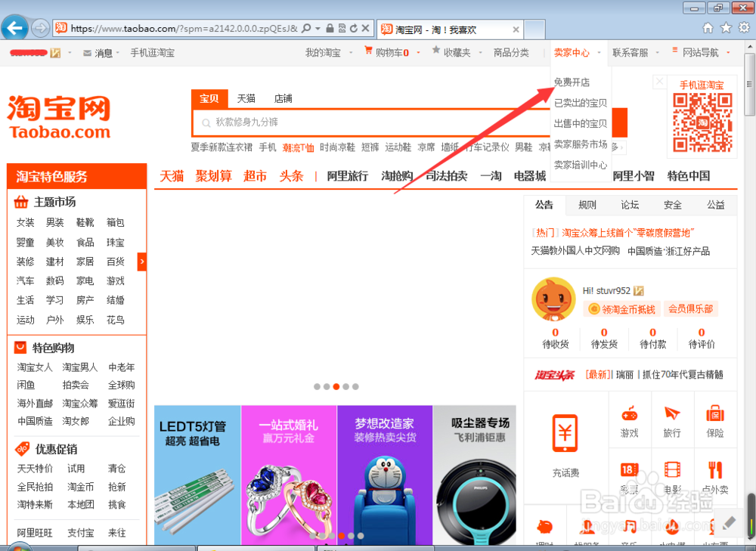
Task: Expand more hot search keywords arrow
Action: pos(621,147)
